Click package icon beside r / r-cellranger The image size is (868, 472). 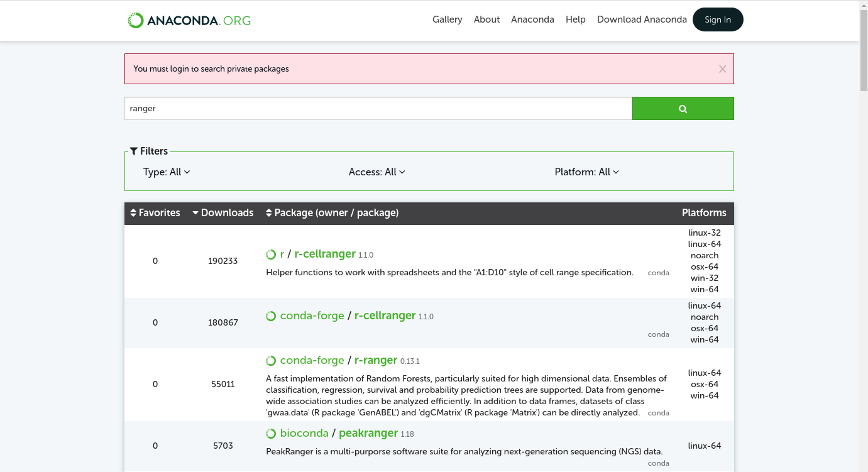click(271, 255)
